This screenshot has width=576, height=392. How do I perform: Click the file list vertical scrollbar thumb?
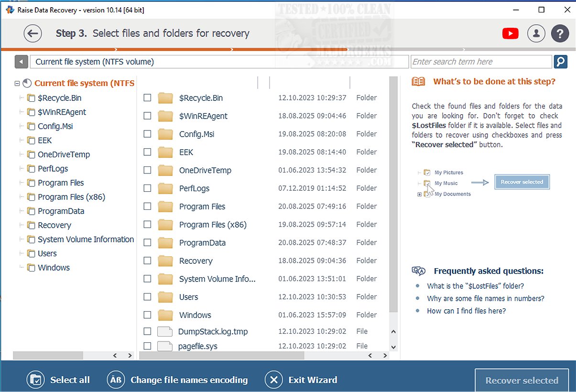[x=393, y=194]
